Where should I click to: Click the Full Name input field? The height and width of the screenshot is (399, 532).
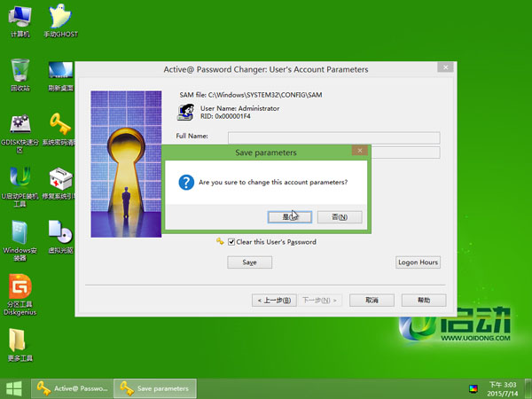pyautogui.click(x=334, y=137)
